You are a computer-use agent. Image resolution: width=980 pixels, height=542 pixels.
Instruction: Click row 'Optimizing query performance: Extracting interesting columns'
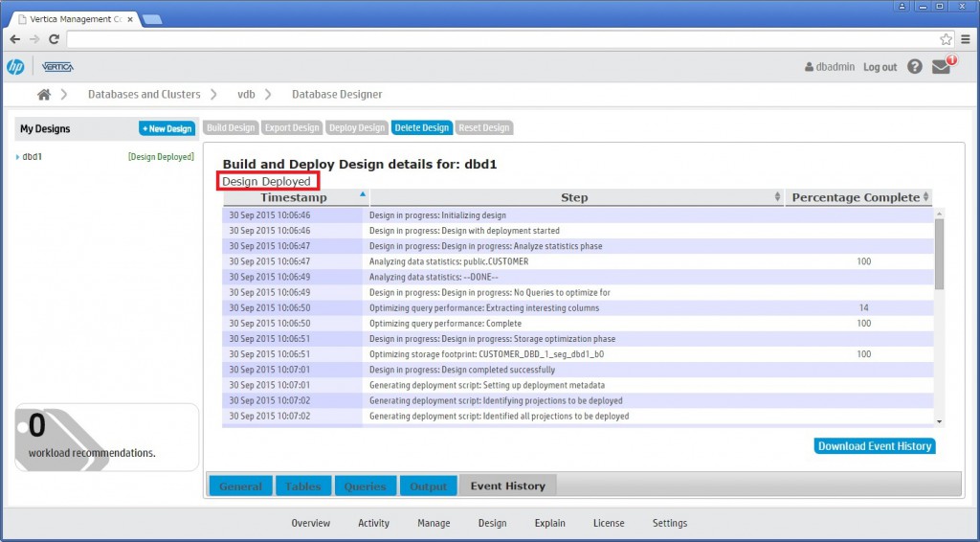pyautogui.click(x=577, y=307)
